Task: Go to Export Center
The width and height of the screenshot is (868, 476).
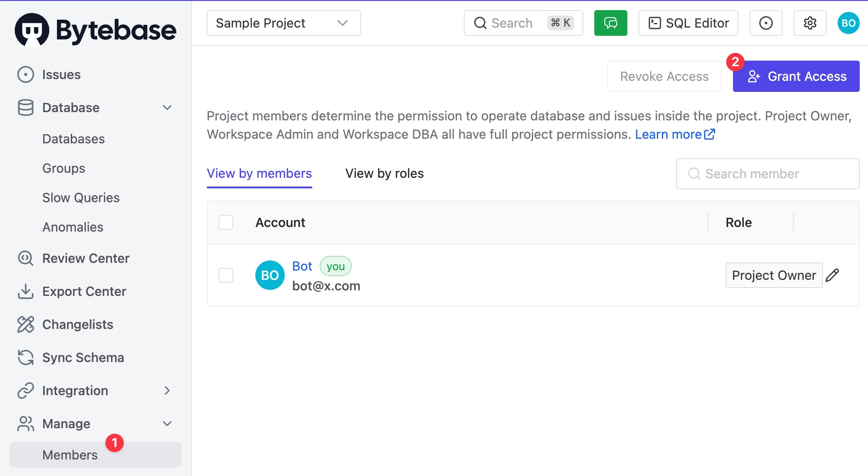Action: click(84, 291)
